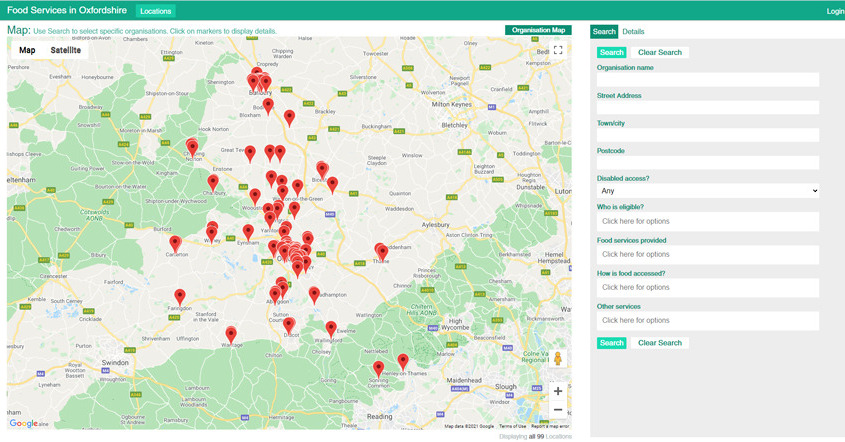Click Report a map error link
Viewport: 845px width, 442px height.
(x=550, y=426)
